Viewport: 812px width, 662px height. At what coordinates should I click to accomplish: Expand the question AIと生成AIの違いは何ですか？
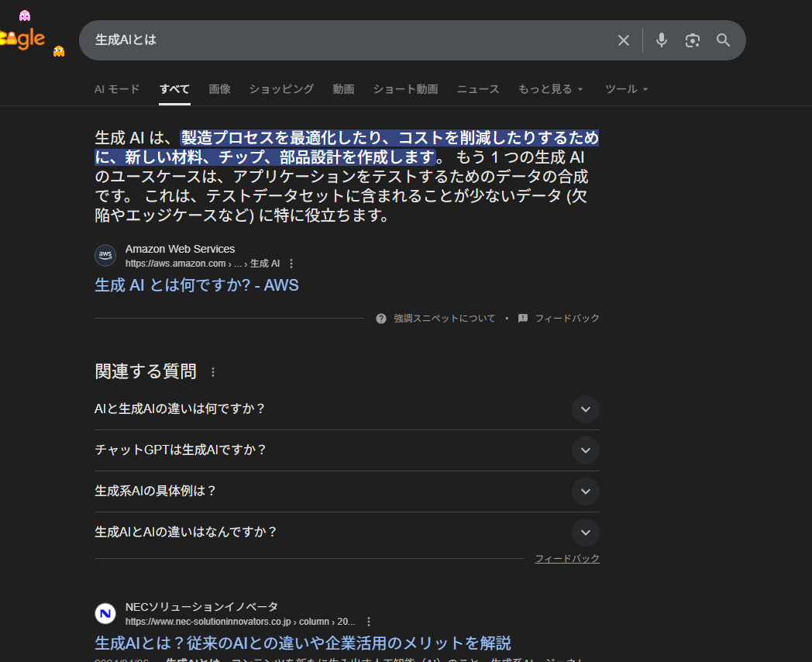point(585,409)
